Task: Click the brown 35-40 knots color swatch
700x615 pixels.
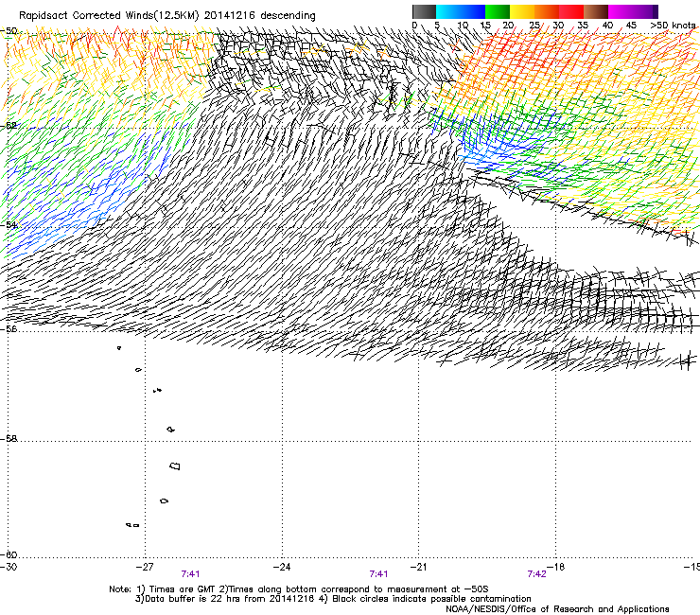Action: pyautogui.click(x=596, y=11)
